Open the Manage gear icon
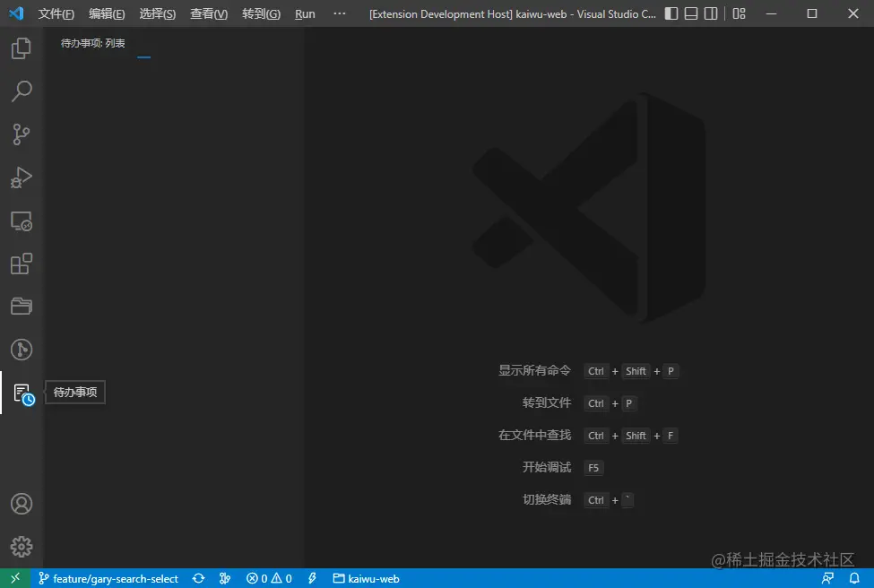 point(22,547)
